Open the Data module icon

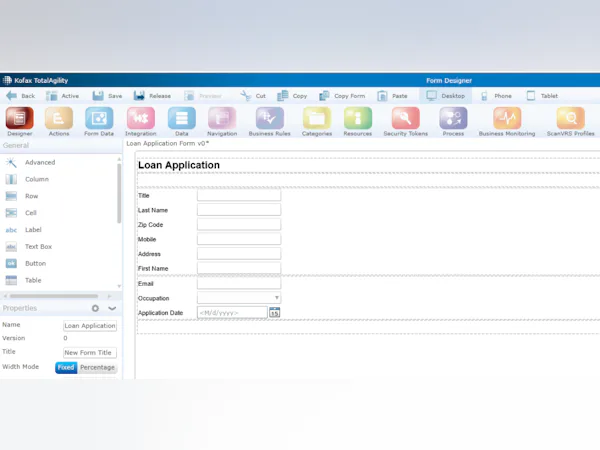[181, 118]
